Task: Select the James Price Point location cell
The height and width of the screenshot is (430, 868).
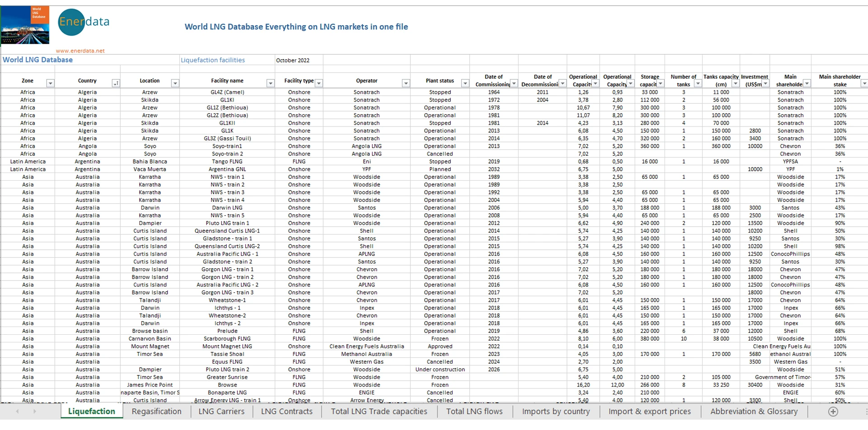Action: pyautogui.click(x=150, y=385)
